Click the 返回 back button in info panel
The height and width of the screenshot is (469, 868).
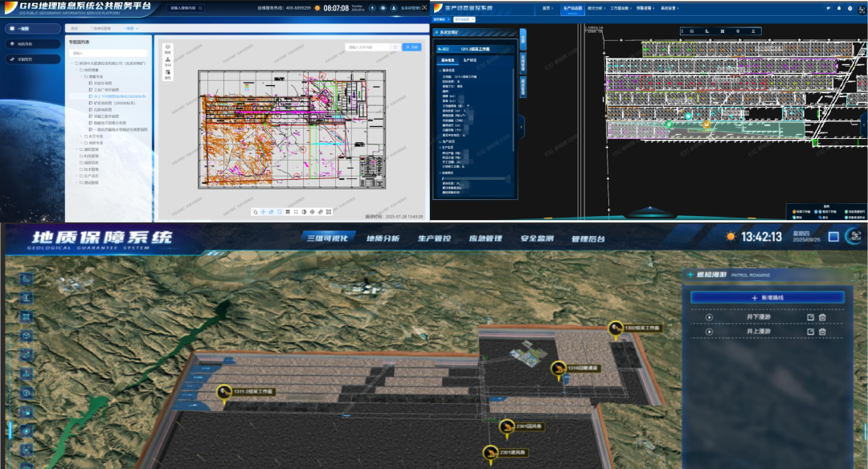point(445,49)
